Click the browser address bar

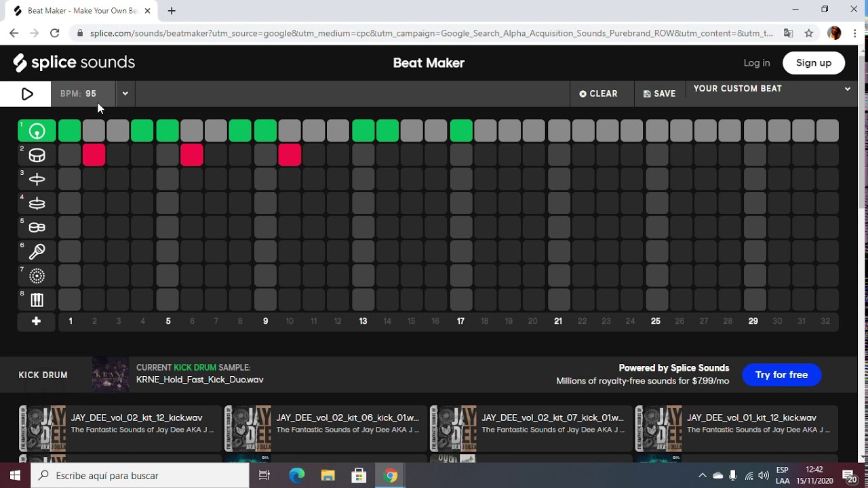coord(431,33)
